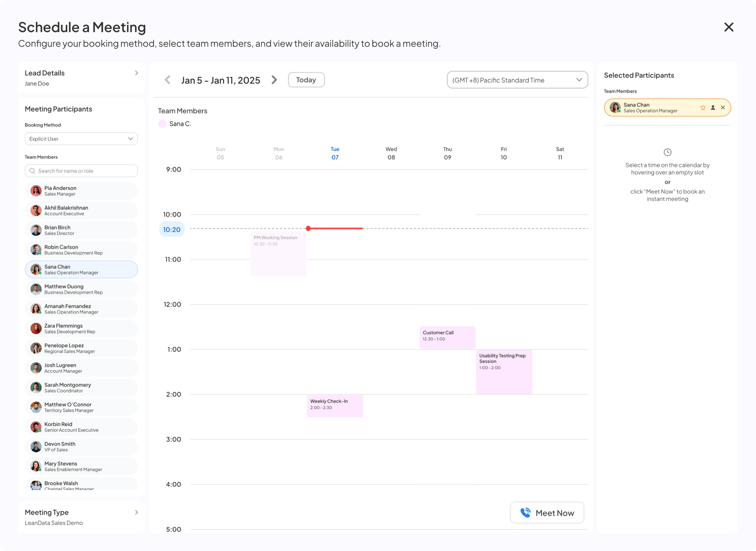The image size is (756, 551).
Task: Click the Meet Now button
Action: pyautogui.click(x=547, y=513)
